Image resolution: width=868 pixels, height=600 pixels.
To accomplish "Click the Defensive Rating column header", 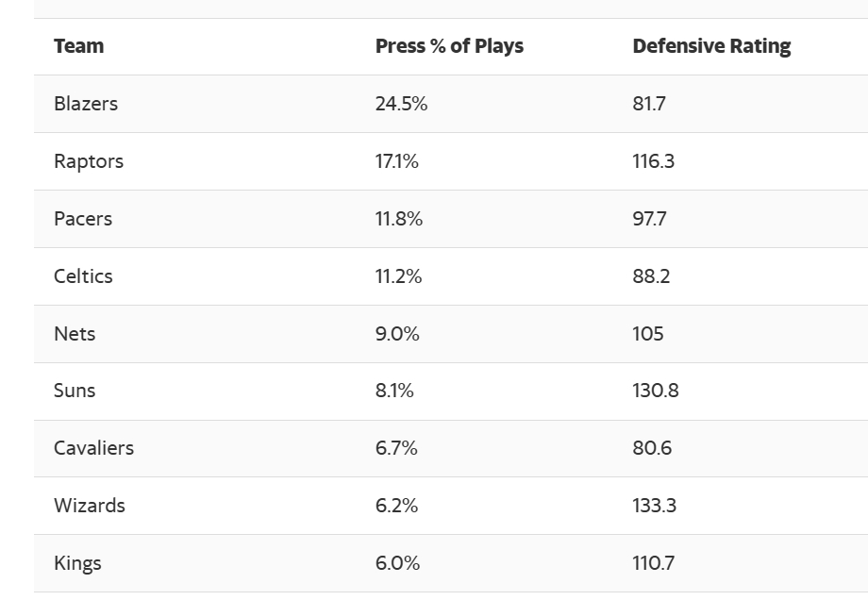I will (711, 46).
